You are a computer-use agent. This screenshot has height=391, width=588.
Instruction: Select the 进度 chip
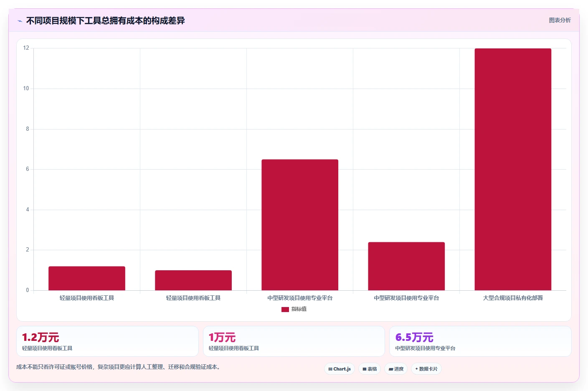[396, 369]
